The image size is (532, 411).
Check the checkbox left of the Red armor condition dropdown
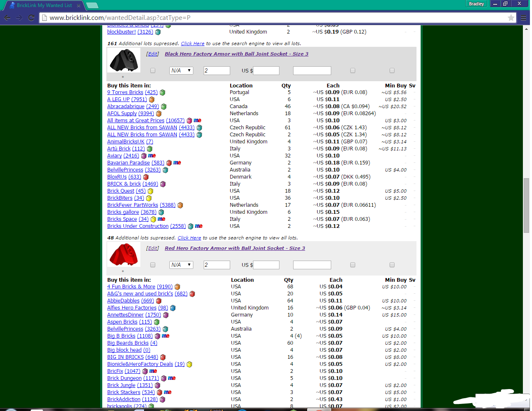click(x=152, y=264)
